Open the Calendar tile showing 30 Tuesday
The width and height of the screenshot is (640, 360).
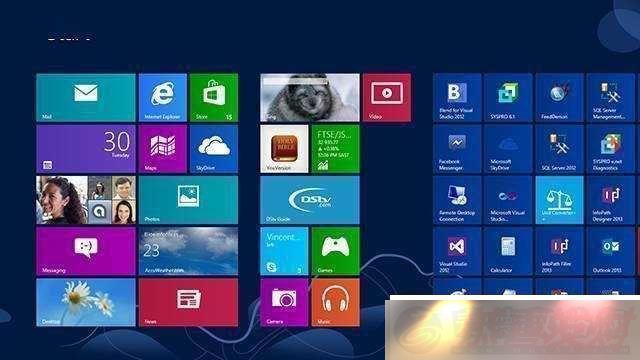(x=86, y=149)
